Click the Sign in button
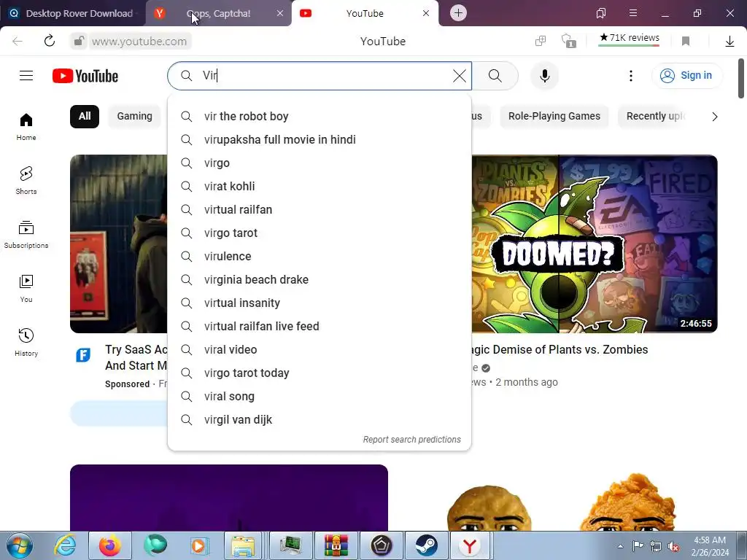This screenshot has width=747, height=560. (686, 76)
